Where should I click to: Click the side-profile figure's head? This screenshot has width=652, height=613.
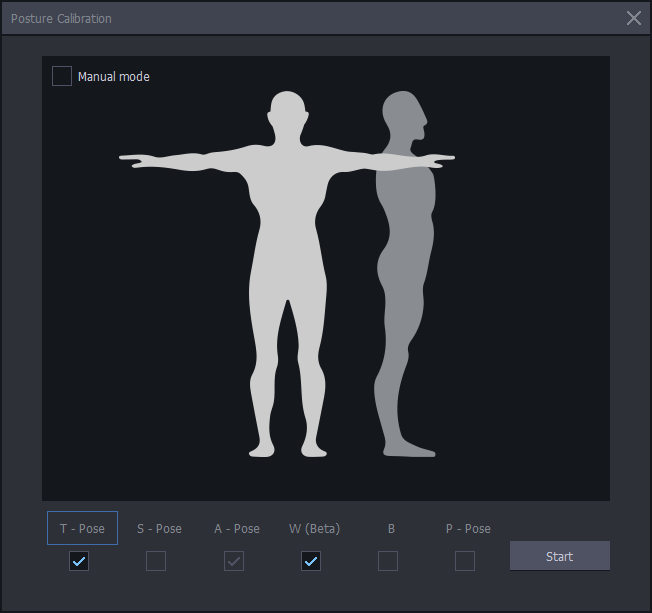[x=405, y=114]
